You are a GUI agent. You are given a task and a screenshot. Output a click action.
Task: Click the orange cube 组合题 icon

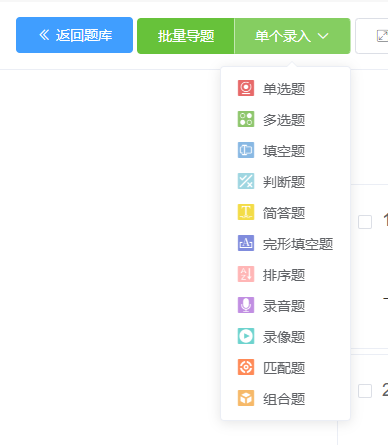246,398
